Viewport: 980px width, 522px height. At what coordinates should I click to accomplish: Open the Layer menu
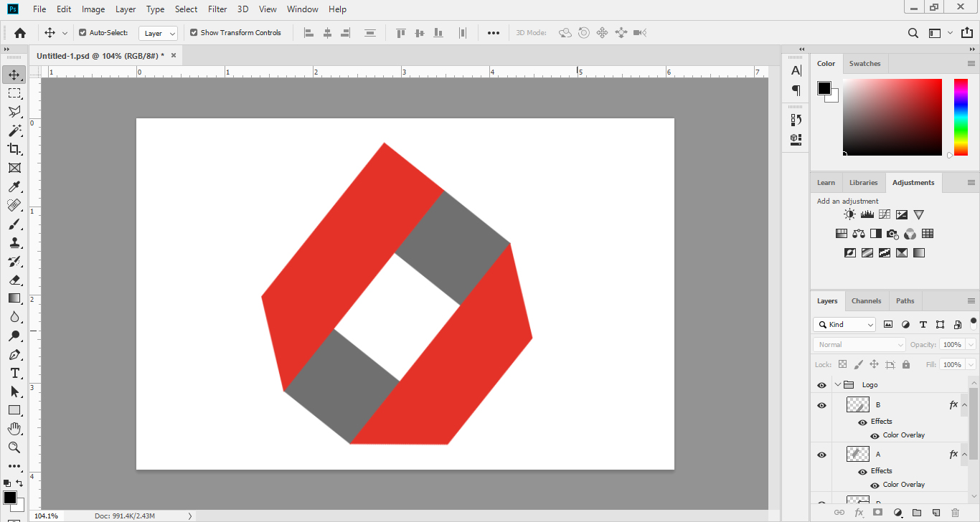126,9
